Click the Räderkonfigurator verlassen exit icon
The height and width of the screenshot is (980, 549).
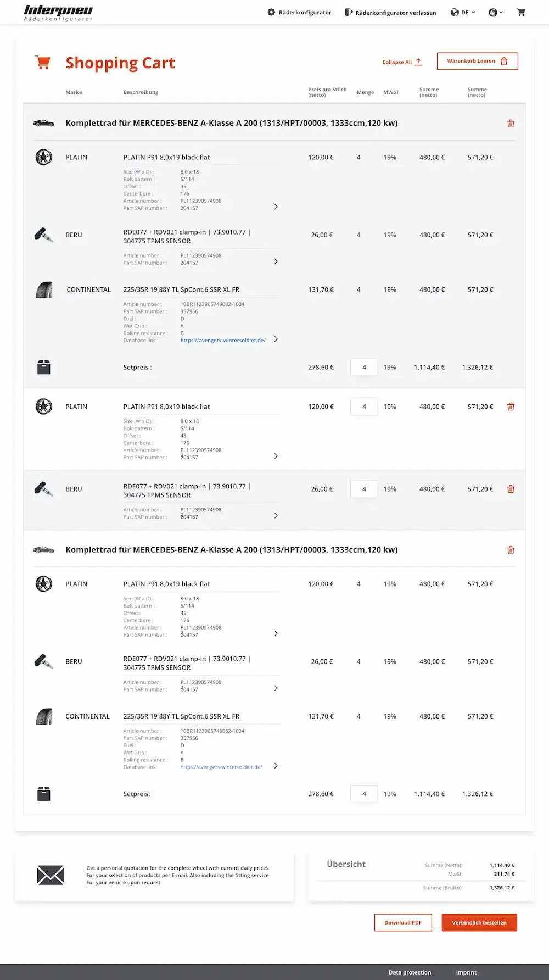(x=349, y=12)
